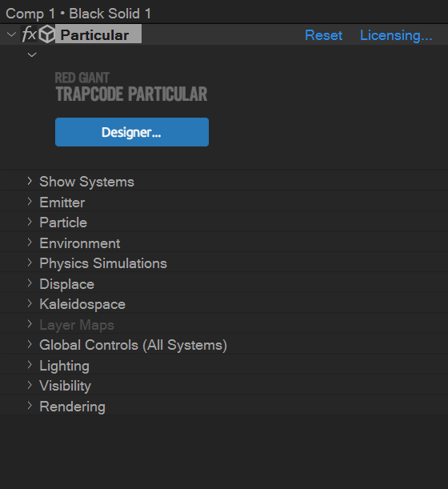Viewport: 448px width, 489px height.
Task: Select the Displace label
Action: (66, 284)
